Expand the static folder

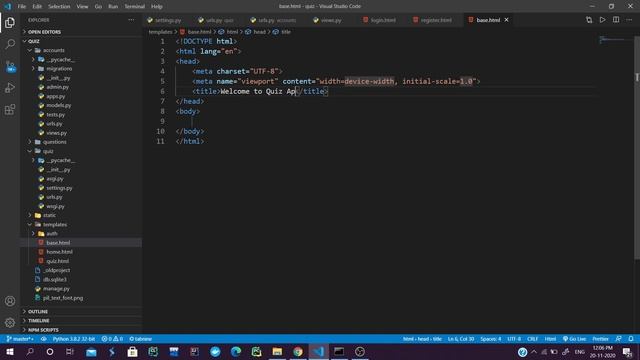click(82, 215)
